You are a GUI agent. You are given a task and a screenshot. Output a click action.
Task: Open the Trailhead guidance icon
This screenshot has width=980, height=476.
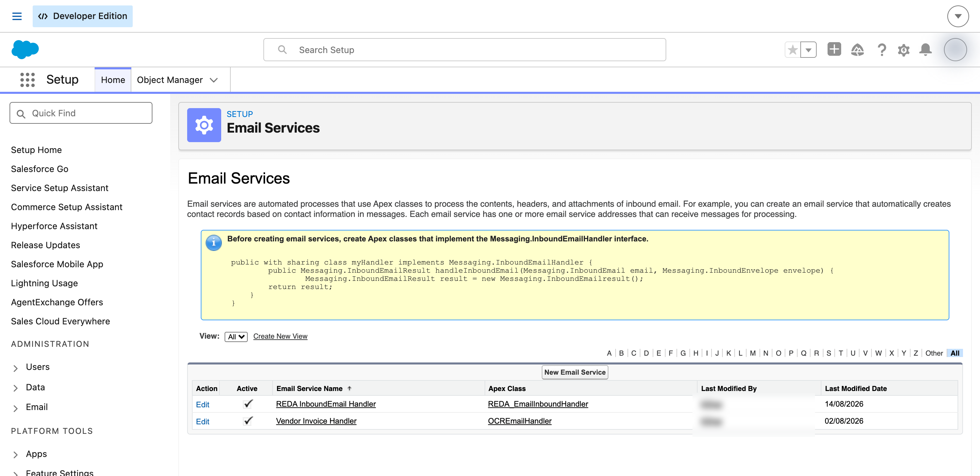pyautogui.click(x=857, y=50)
